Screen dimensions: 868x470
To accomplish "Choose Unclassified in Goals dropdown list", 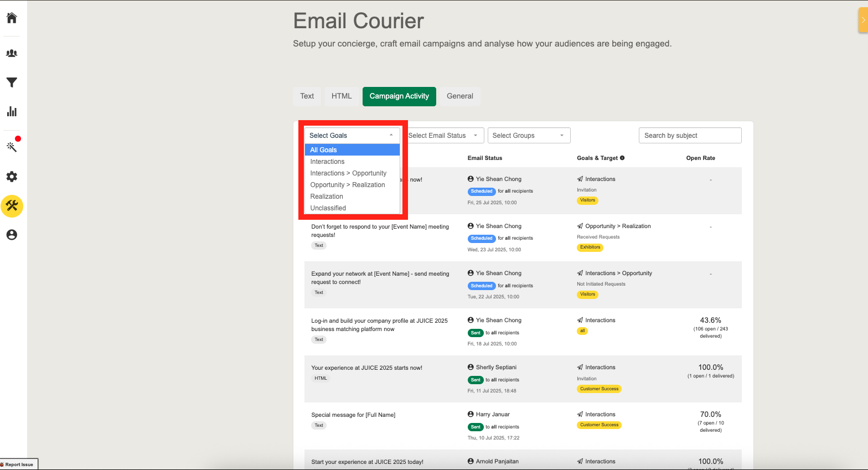I will point(352,208).
